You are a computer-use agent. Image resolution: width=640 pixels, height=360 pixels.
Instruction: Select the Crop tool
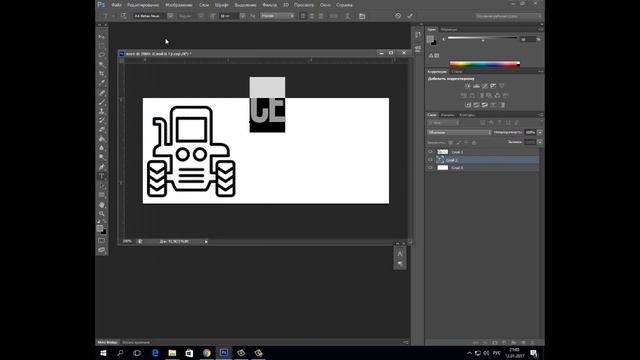[102, 74]
